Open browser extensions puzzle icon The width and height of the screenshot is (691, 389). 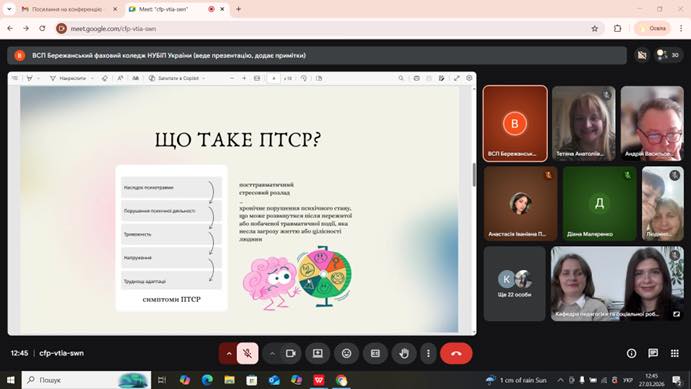tap(617, 28)
